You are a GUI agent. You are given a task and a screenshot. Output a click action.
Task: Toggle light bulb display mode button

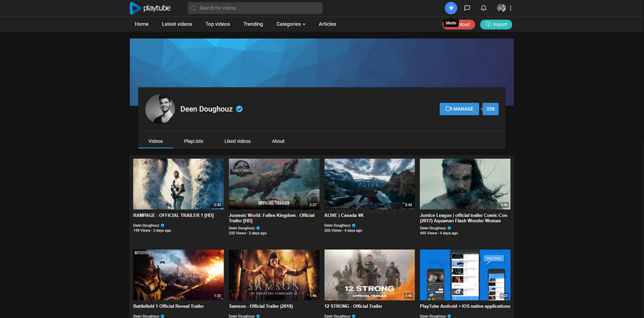point(451,8)
